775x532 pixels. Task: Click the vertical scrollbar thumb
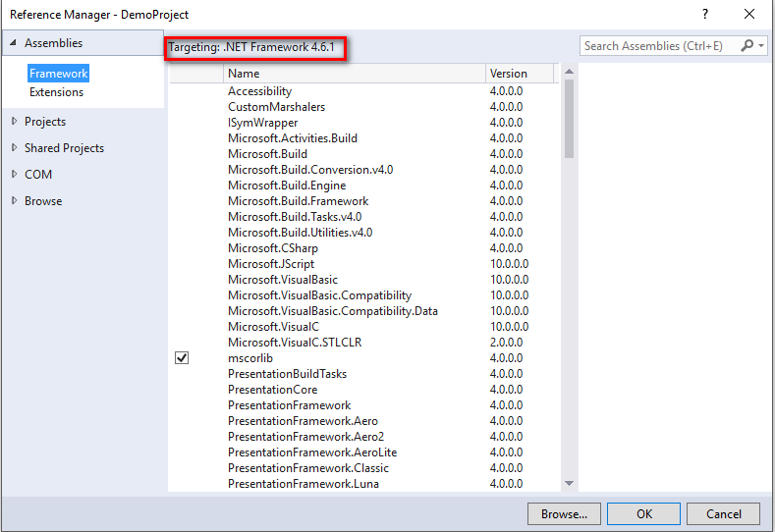569,119
